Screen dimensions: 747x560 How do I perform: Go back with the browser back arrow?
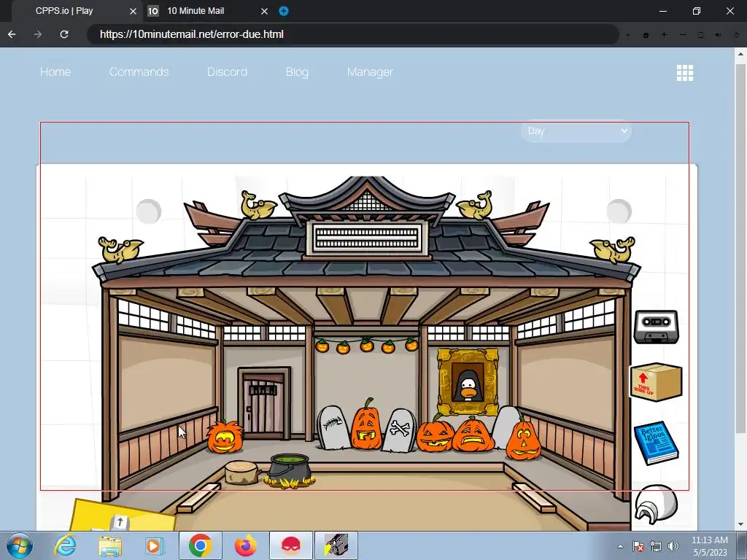[12, 34]
